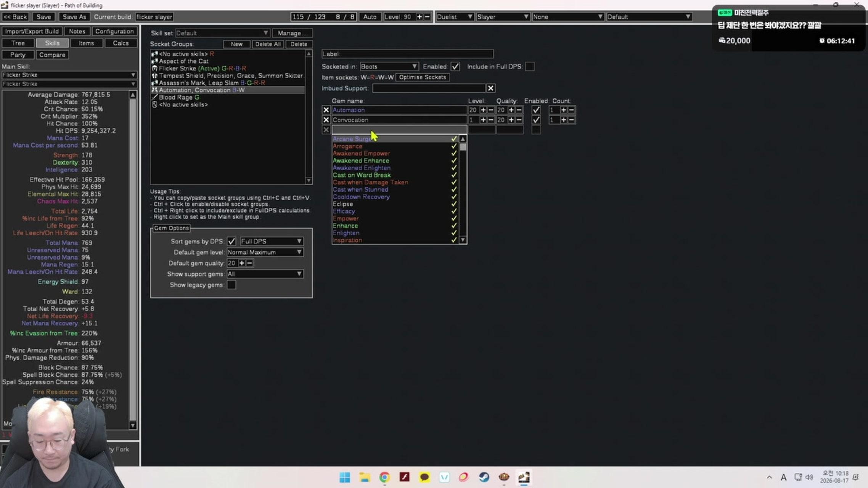Open the Show support gems dropdown
The height and width of the screenshot is (488, 868).
click(x=265, y=274)
